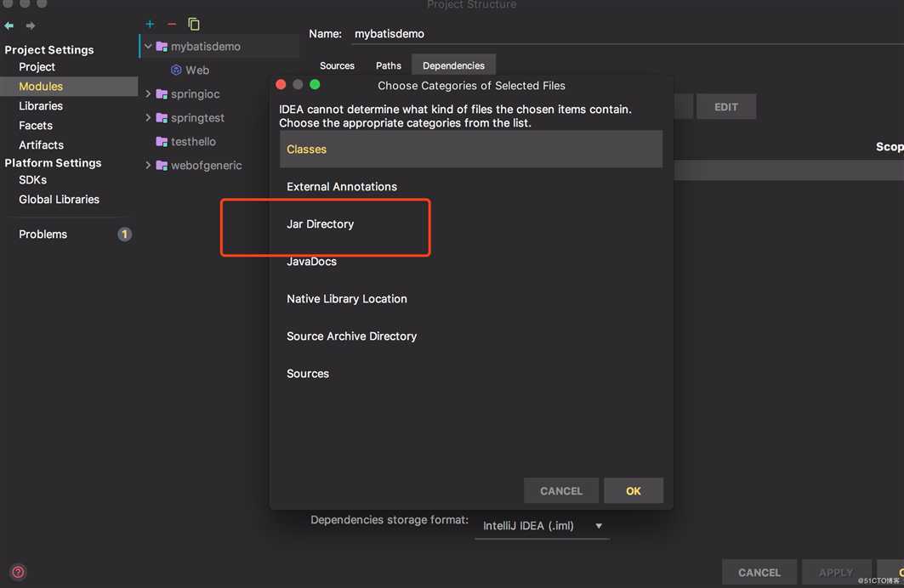904x588 pixels.
Task: Click the green zoom button of dialog
Action: pos(315,85)
